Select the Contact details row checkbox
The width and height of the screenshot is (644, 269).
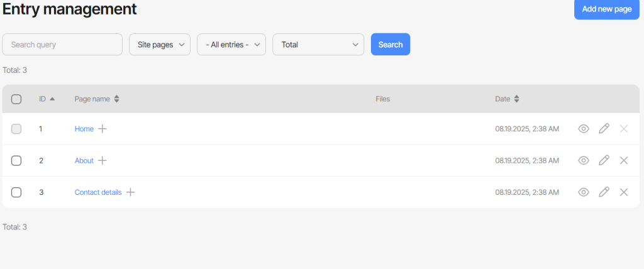coord(16,192)
